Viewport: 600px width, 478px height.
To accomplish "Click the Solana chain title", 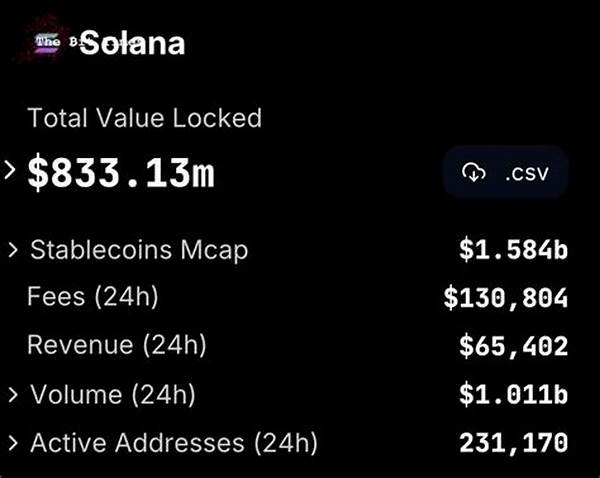I will (x=132, y=43).
